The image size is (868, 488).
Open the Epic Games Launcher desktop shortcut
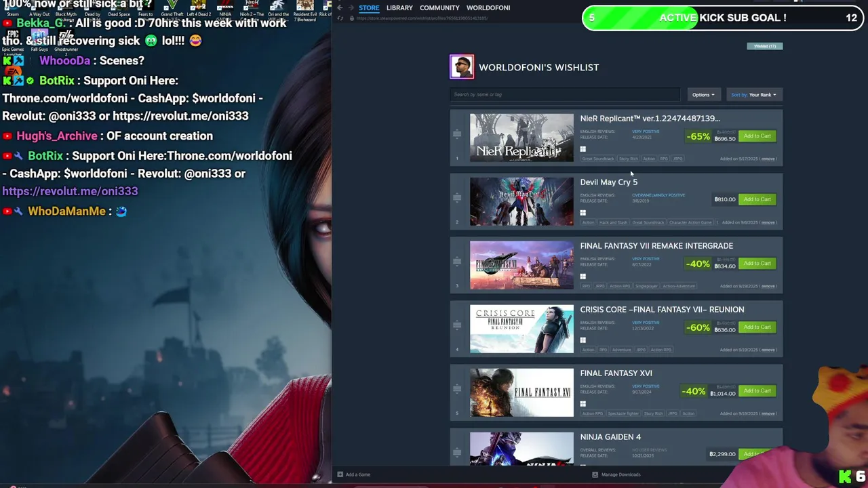point(13,42)
